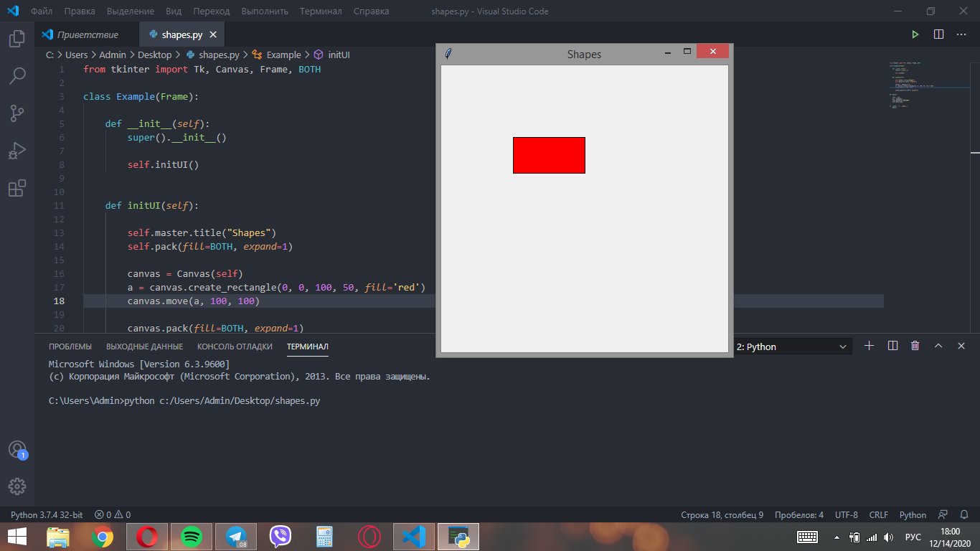Click 'Example' class in the breadcrumb
The image size is (980, 551).
point(283,55)
